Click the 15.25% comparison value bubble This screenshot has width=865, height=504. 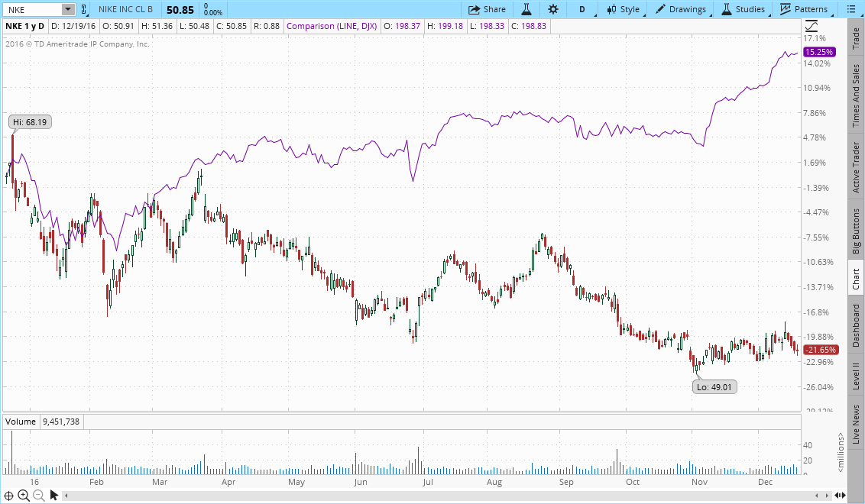pyautogui.click(x=819, y=52)
